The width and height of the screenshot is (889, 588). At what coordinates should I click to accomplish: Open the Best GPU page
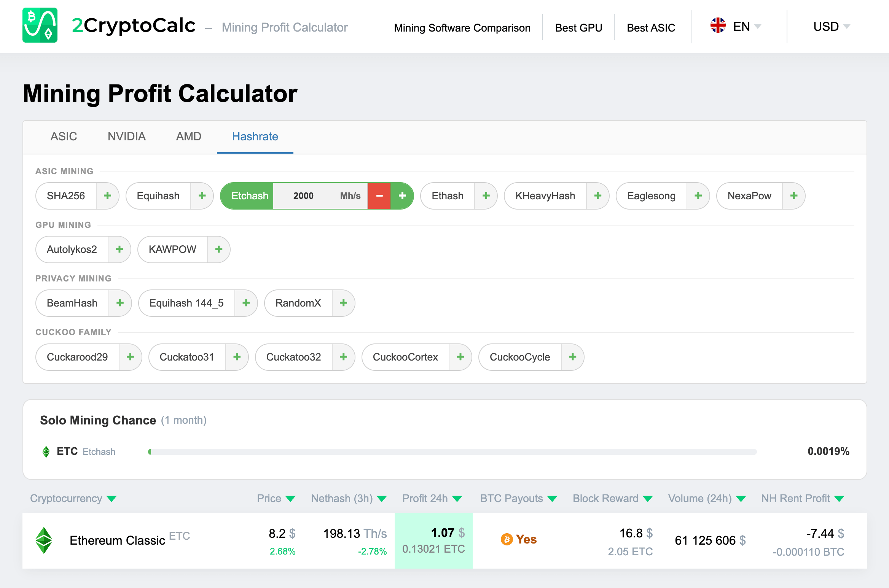(x=578, y=27)
